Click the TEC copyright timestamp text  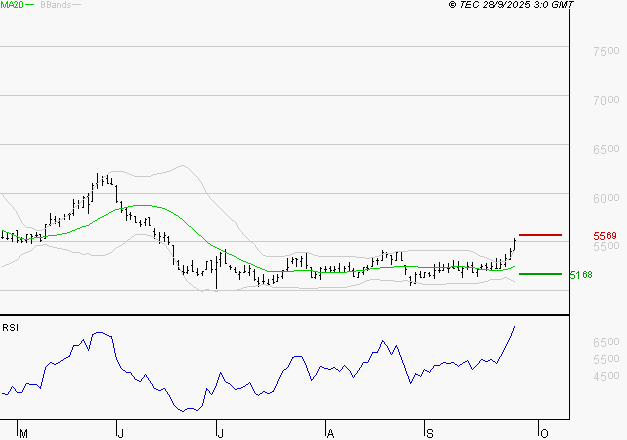pyautogui.click(x=511, y=5)
